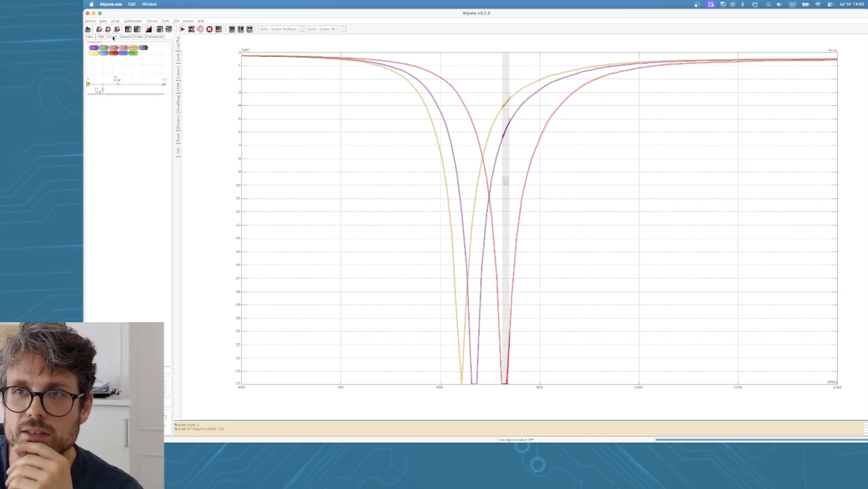Open the Generic Multilayer inductor dropdown

coord(282,29)
